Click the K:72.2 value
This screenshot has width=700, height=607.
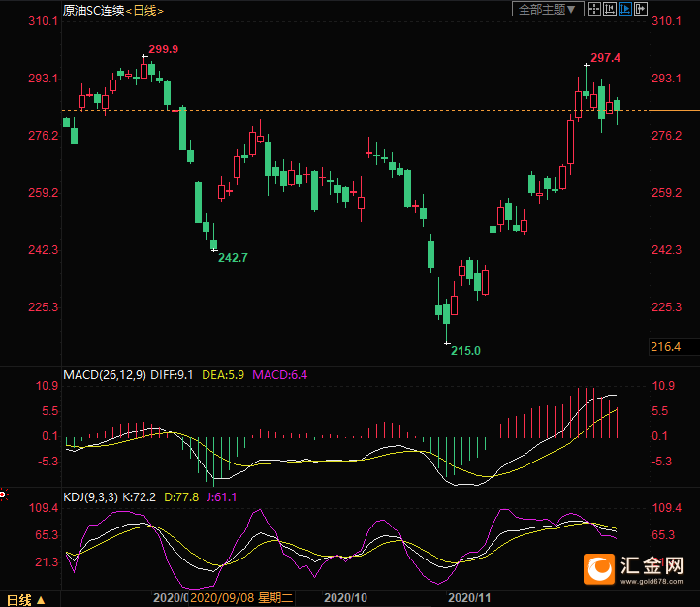140,497
